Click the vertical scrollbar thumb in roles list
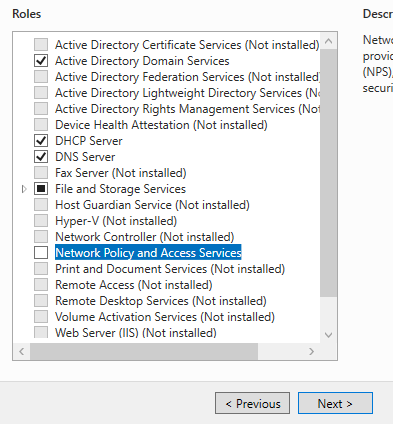Viewport: 393px width, 424px height. (x=328, y=173)
